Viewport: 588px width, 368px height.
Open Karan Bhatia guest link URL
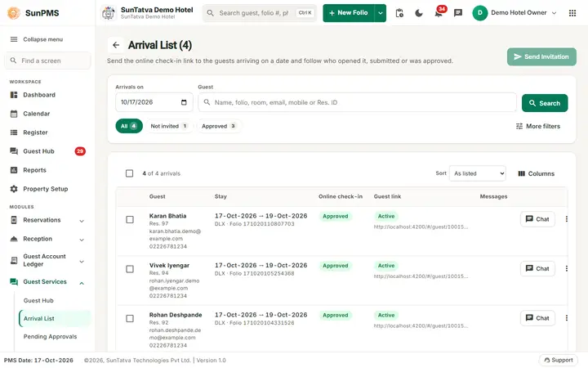(x=421, y=227)
